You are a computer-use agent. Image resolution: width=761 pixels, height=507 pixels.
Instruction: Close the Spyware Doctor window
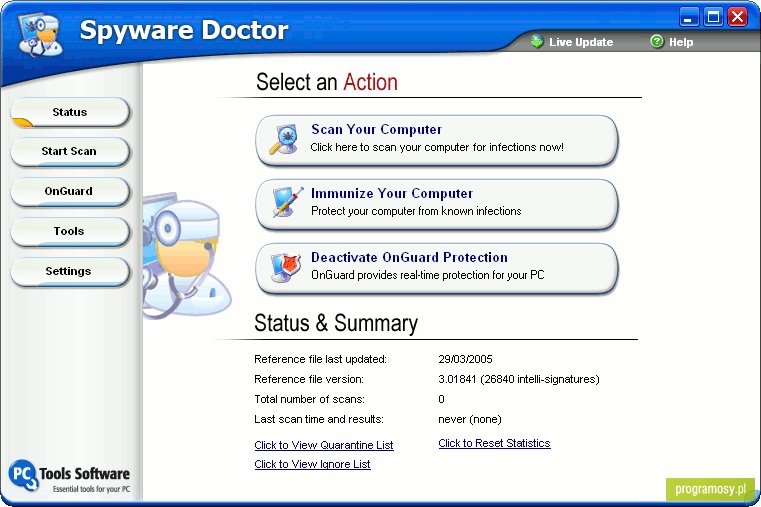tap(738, 17)
